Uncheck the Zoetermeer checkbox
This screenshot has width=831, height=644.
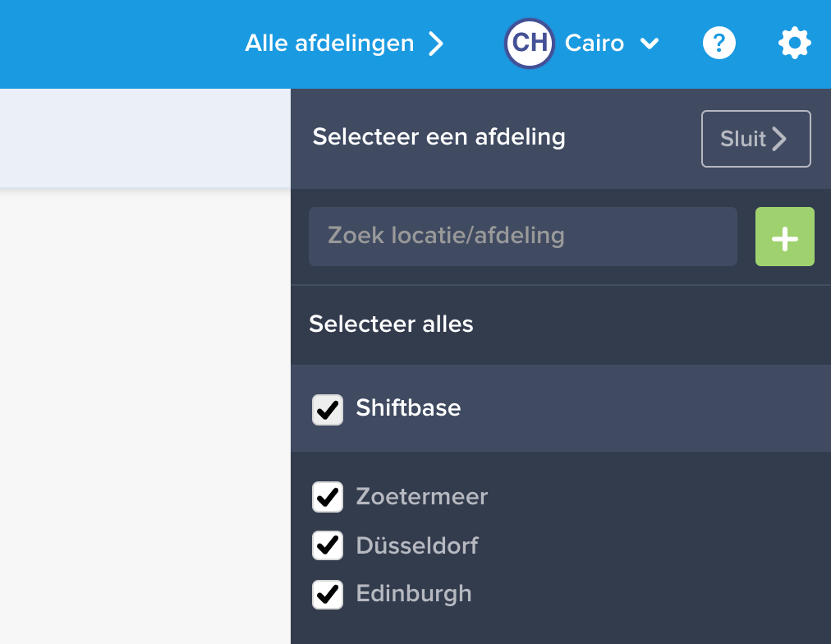click(328, 497)
